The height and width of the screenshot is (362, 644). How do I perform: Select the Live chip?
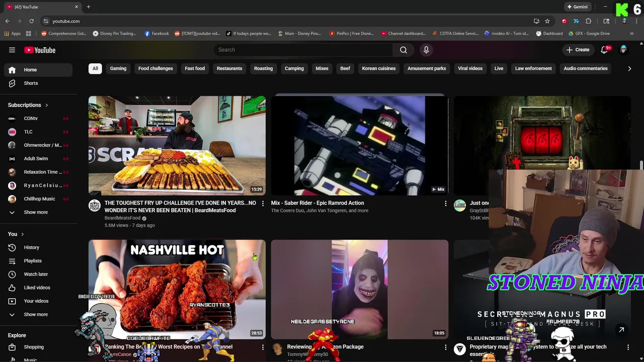click(x=499, y=68)
